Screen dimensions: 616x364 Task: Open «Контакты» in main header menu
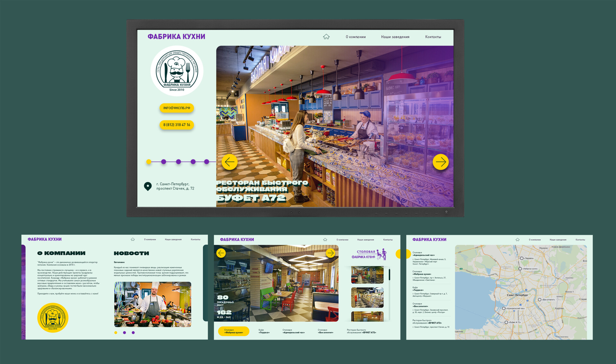coord(433,37)
